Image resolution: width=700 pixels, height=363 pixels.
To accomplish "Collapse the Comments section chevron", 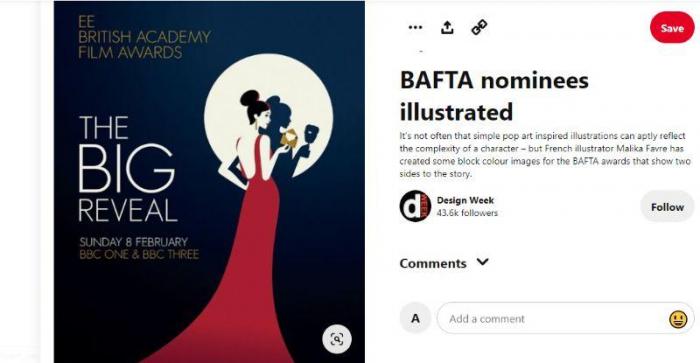I will click(x=483, y=262).
